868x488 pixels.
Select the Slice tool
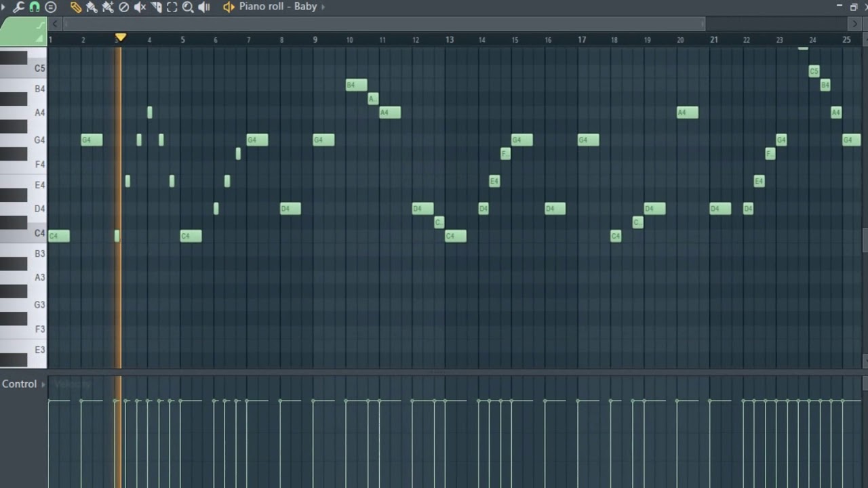[x=157, y=7]
